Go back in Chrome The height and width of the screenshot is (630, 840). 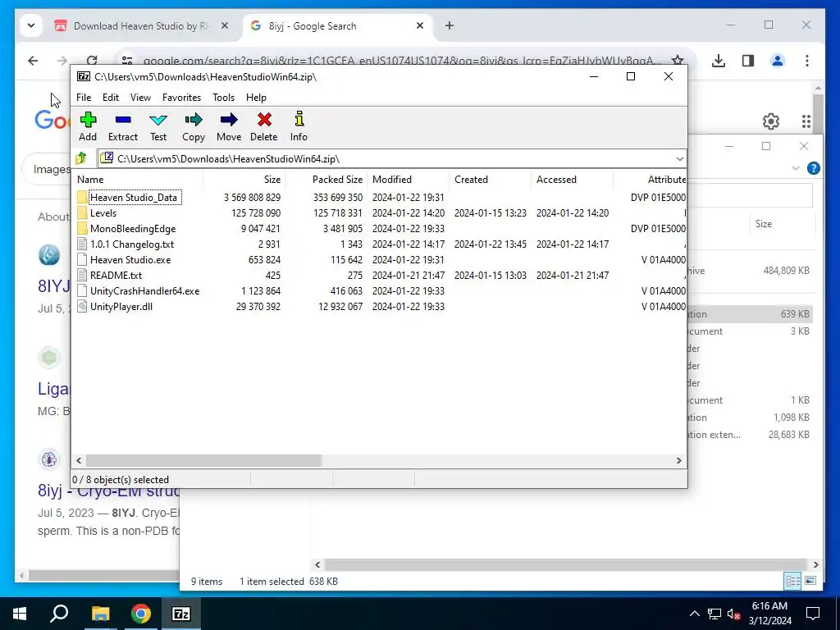point(33,61)
